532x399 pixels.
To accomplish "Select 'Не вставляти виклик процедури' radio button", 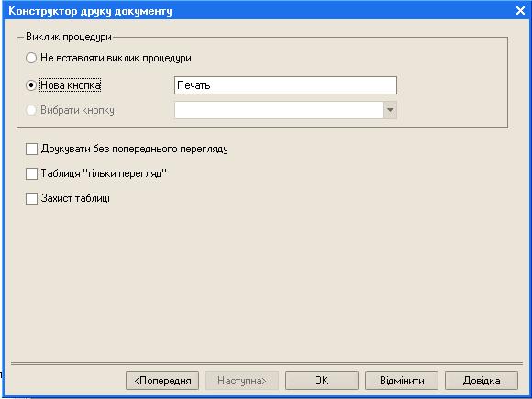I will [x=31, y=58].
